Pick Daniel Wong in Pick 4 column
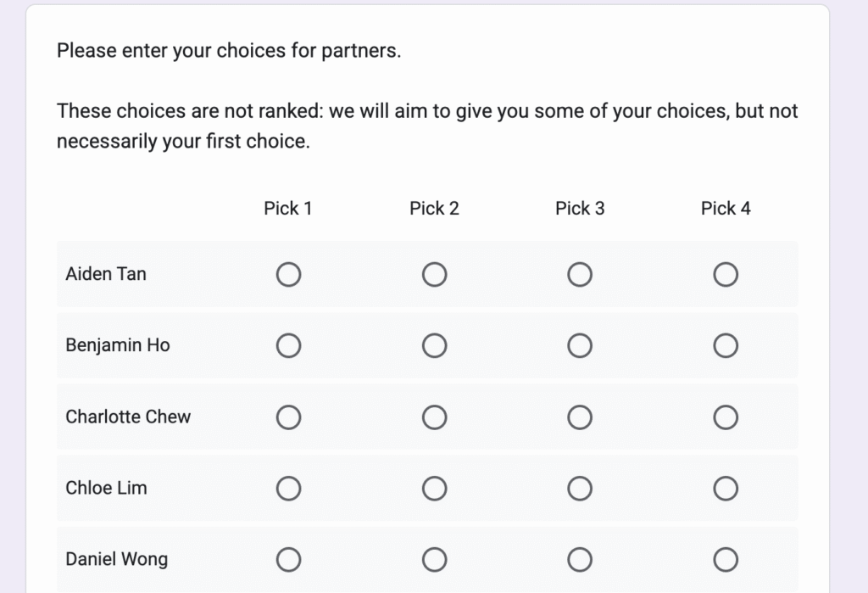The height and width of the screenshot is (593, 868). point(726,560)
